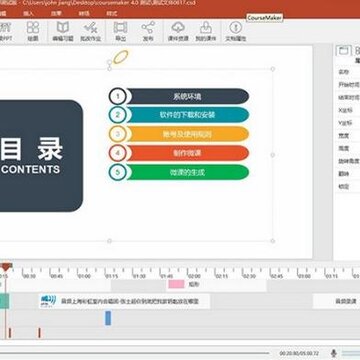Click the 名称 property row
The image size is (360, 360).
[x=347, y=72]
